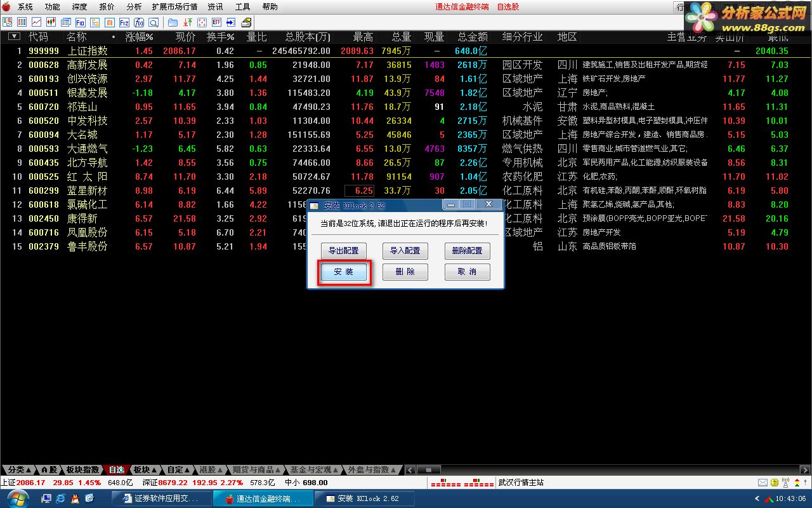Click the red dotted-square toolbar icon
The height and width of the screenshot is (508, 812).
(x=202, y=22)
